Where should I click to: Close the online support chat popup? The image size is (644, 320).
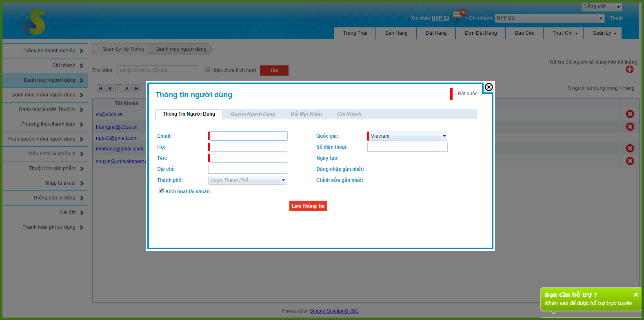[x=635, y=295]
